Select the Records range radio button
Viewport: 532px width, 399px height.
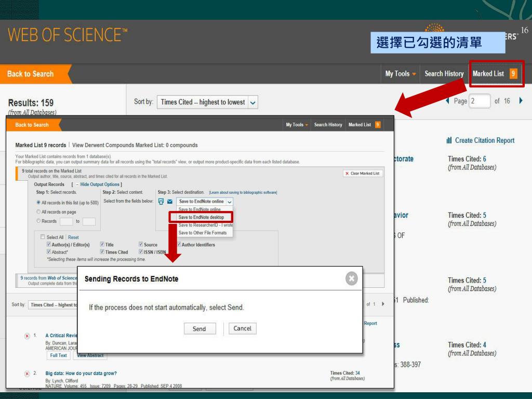point(38,221)
